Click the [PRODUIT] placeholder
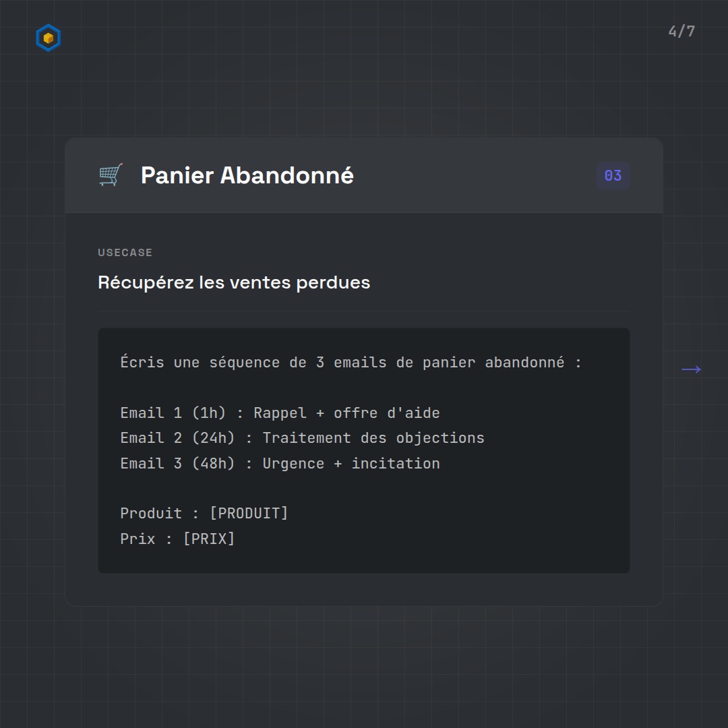The image size is (728, 728). [249, 514]
